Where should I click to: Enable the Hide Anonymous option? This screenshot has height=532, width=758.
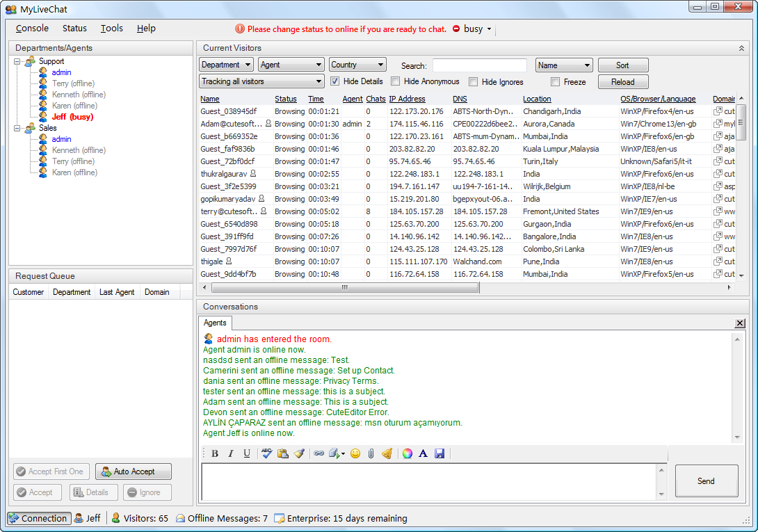[396, 81]
